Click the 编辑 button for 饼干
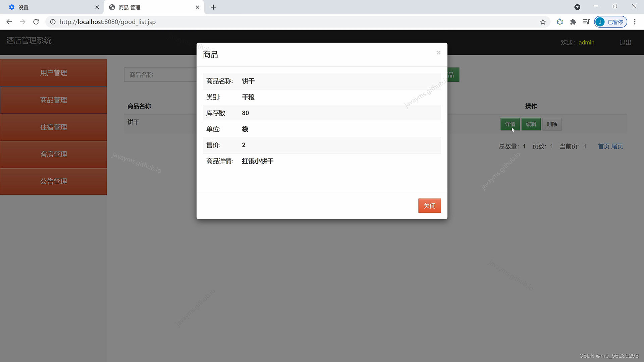 coord(531,124)
